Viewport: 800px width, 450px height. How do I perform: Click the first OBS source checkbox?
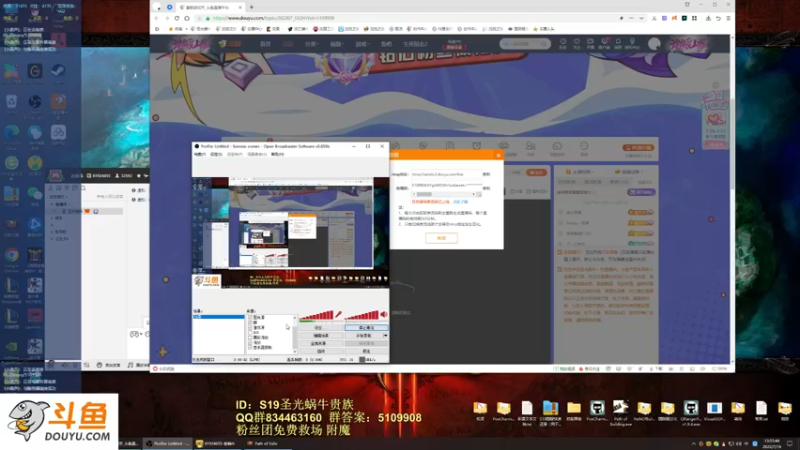[250, 317]
